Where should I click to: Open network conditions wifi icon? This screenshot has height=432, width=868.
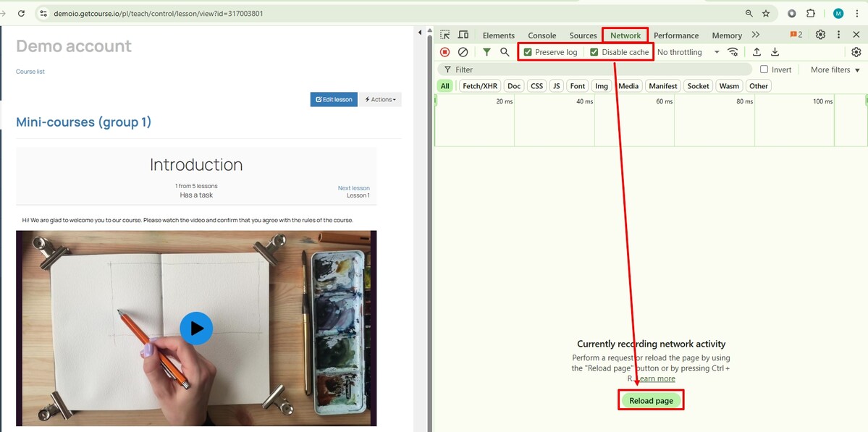733,52
